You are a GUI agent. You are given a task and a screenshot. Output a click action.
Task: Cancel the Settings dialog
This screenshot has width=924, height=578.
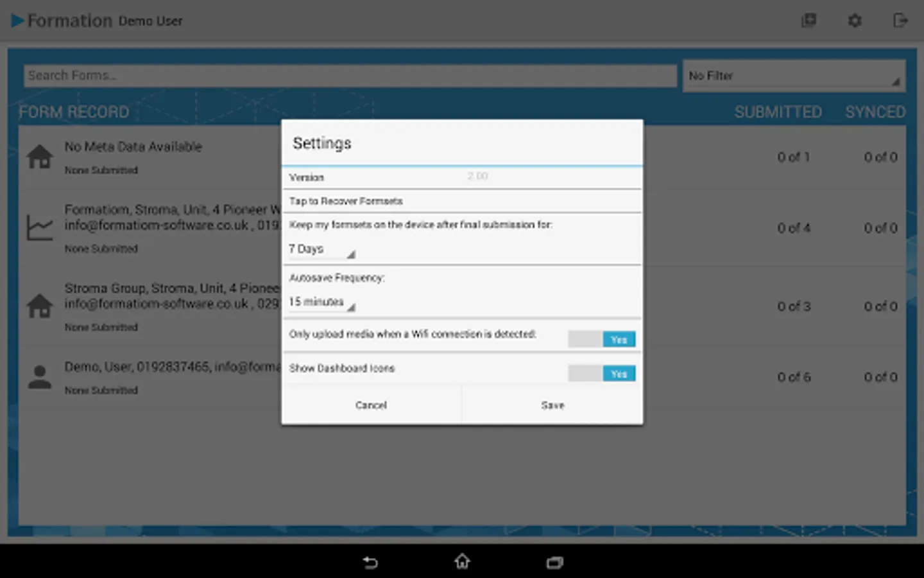pyautogui.click(x=372, y=405)
